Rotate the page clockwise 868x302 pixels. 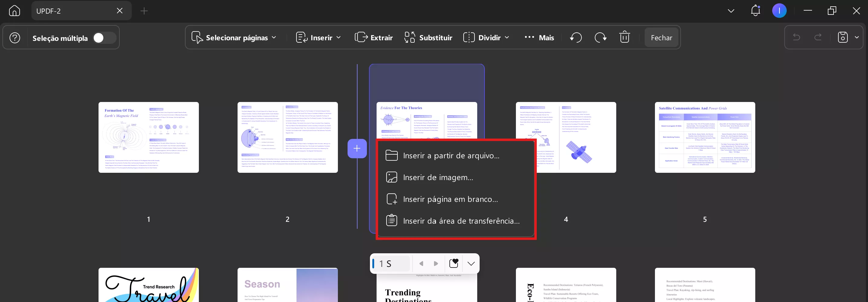(x=601, y=37)
